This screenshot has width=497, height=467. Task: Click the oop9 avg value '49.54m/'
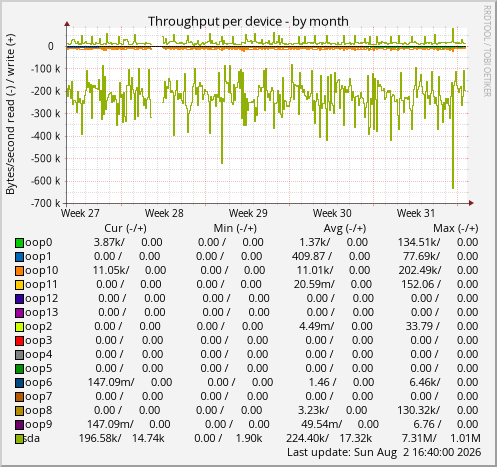click(x=322, y=424)
